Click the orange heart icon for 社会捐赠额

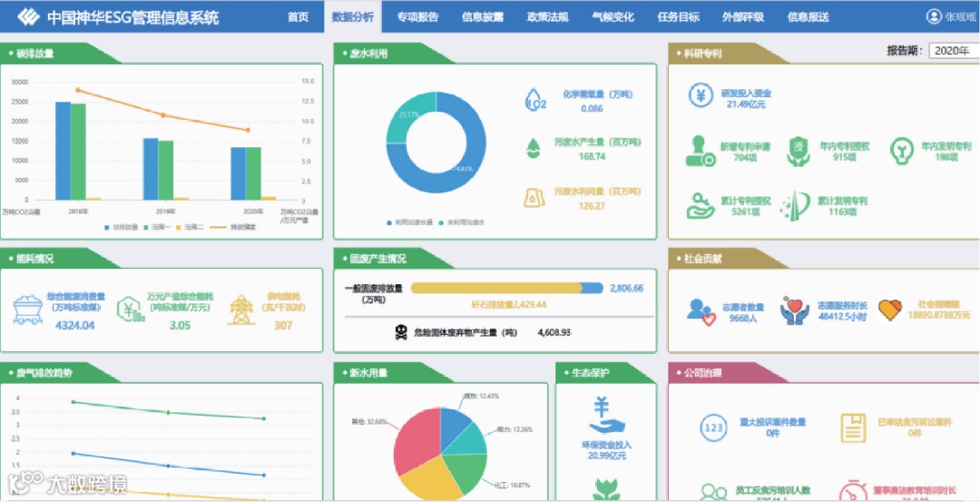coord(890,310)
